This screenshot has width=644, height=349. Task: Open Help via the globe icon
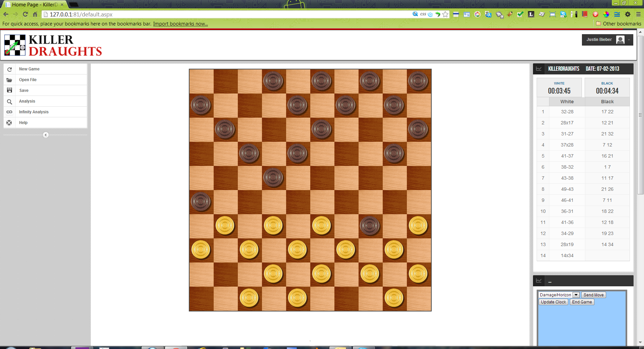tap(9, 123)
